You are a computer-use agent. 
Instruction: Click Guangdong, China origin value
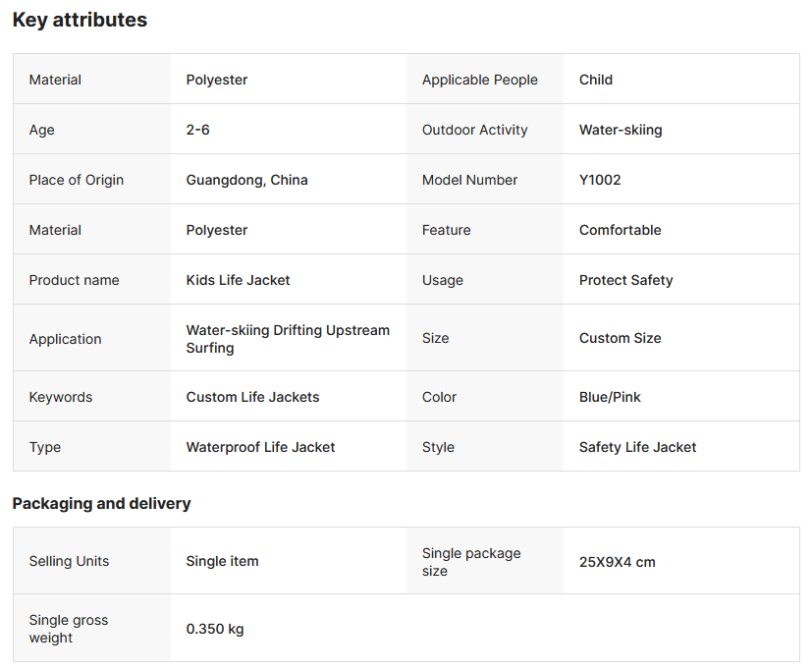pyautogui.click(x=246, y=180)
